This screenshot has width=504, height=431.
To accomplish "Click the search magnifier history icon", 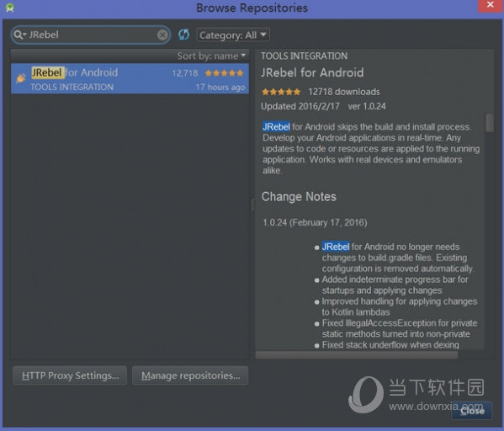I will tap(20, 35).
